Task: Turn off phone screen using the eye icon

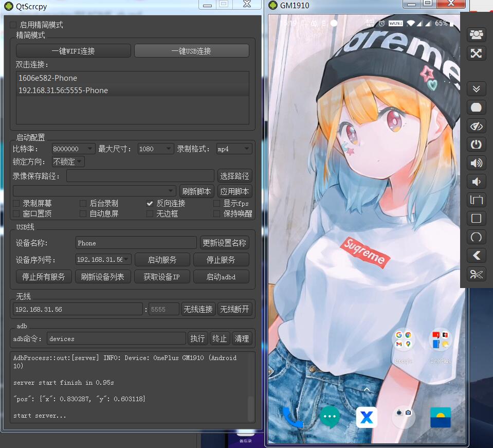Action: pos(476,126)
